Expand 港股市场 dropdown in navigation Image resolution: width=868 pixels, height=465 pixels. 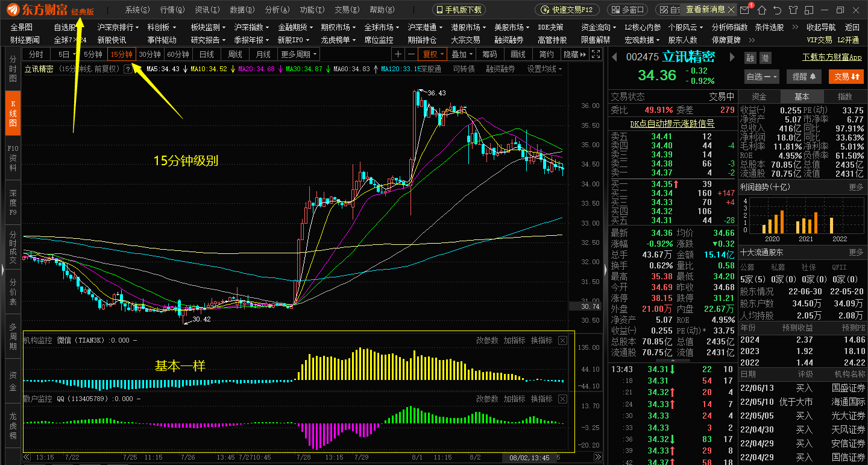(468, 28)
